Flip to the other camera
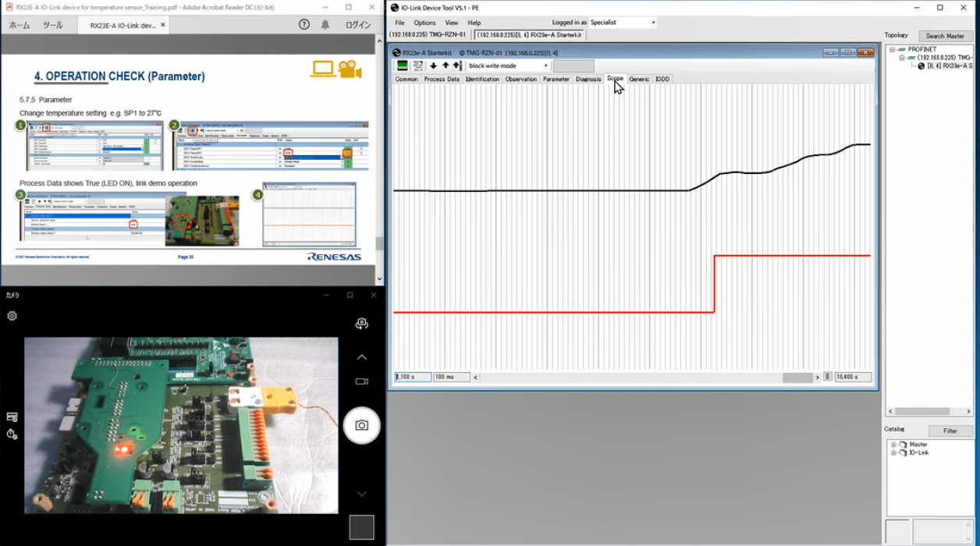 361,322
